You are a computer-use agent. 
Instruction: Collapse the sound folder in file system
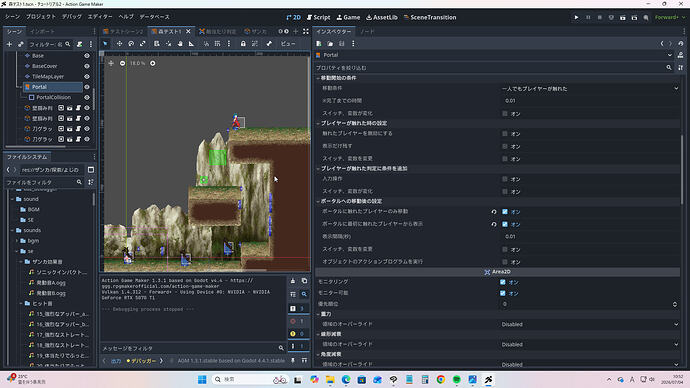(x=12, y=199)
